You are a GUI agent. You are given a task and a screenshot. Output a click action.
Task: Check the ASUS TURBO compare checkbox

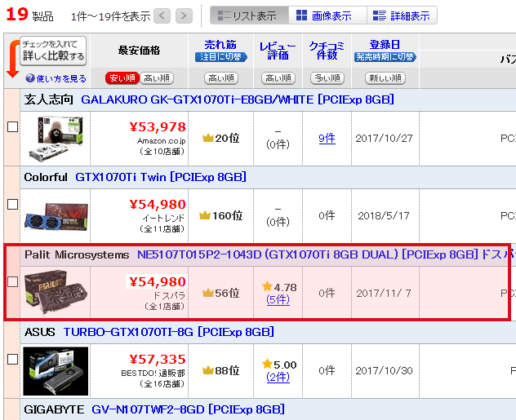(x=12, y=359)
